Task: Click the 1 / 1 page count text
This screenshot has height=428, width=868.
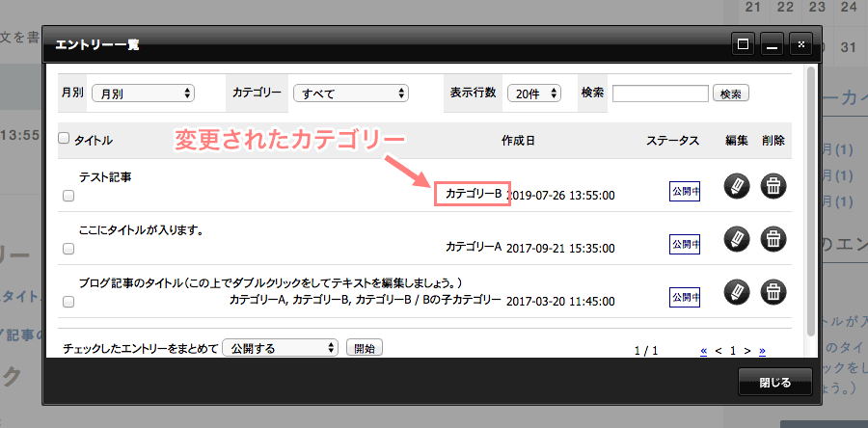Action: tap(646, 351)
